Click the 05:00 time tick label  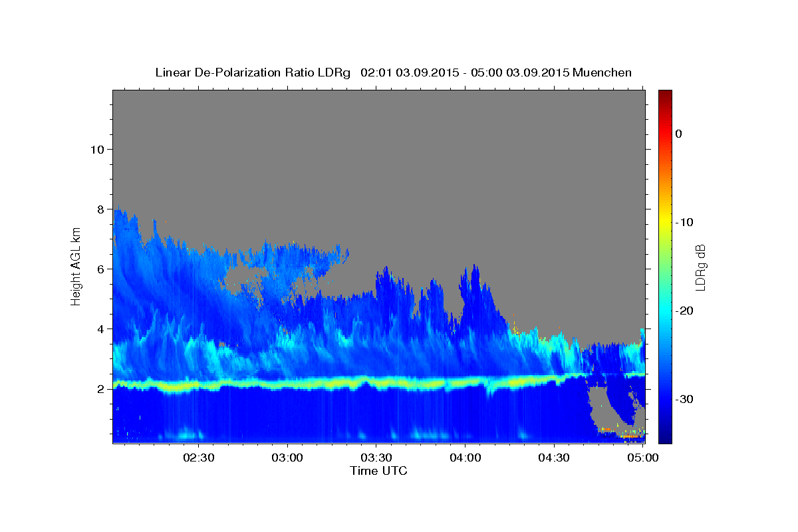[642, 458]
